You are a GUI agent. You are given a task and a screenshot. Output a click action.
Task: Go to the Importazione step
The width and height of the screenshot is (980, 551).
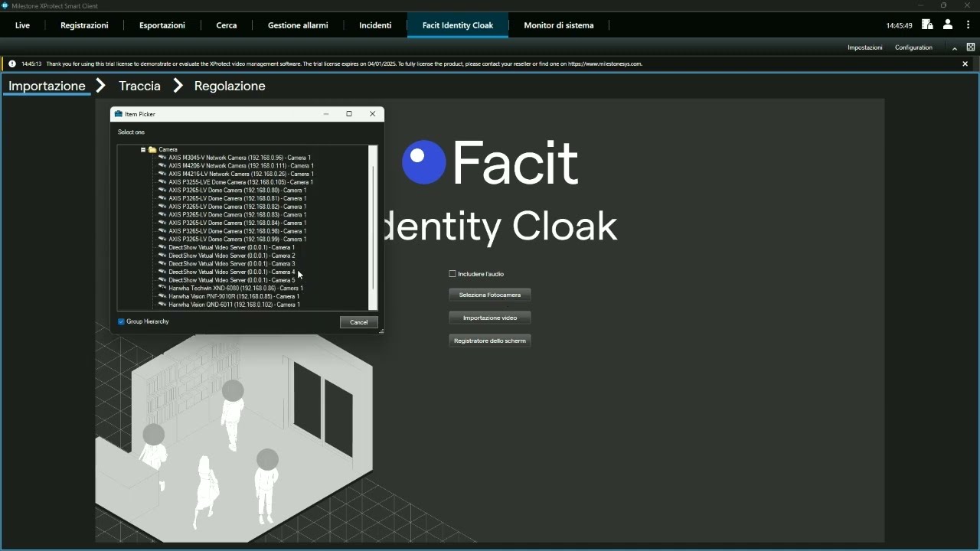(47, 86)
